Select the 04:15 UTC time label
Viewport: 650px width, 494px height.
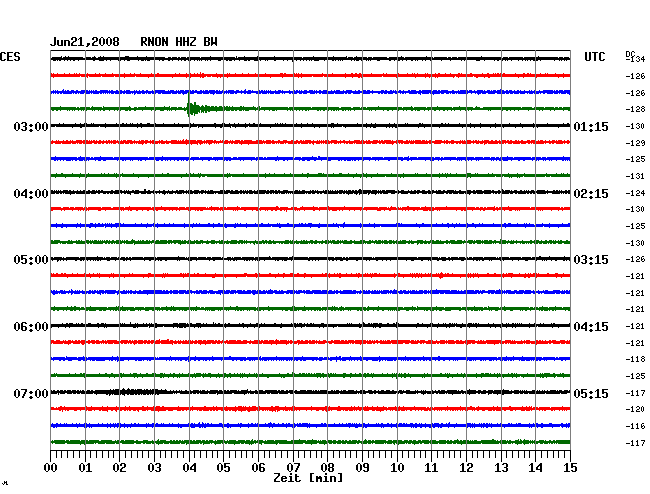click(x=591, y=327)
